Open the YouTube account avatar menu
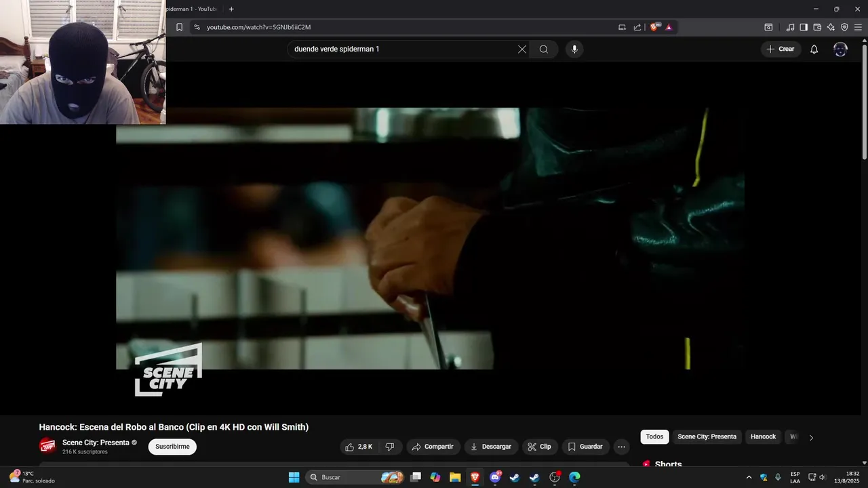Image resolution: width=868 pixels, height=488 pixels. click(840, 49)
